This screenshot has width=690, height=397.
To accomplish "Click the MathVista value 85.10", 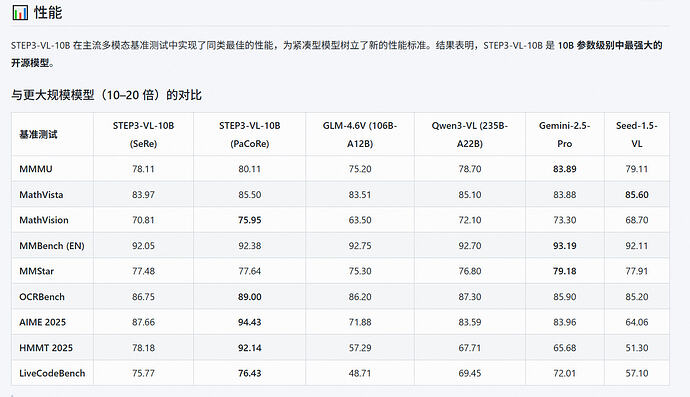I will click(x=470, y=195).
